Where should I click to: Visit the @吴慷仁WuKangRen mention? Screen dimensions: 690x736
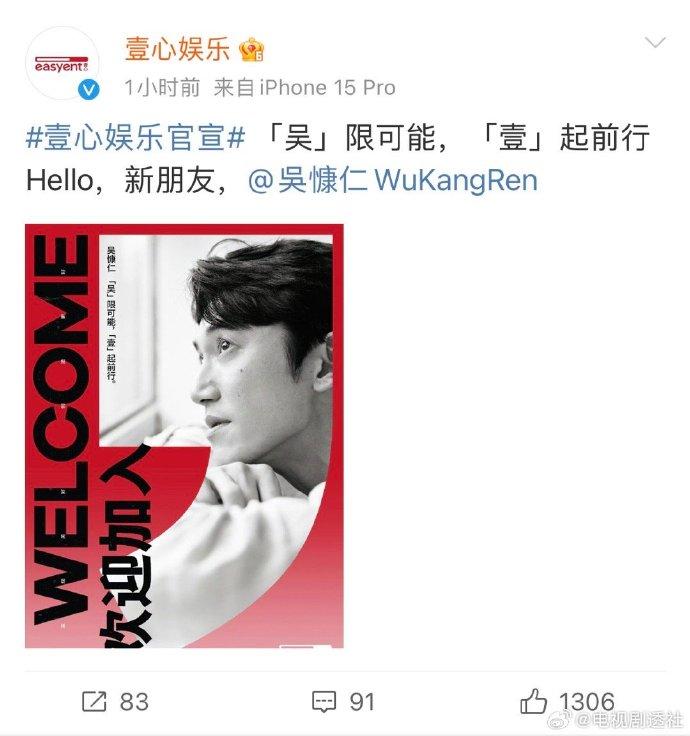pos(393,180)
